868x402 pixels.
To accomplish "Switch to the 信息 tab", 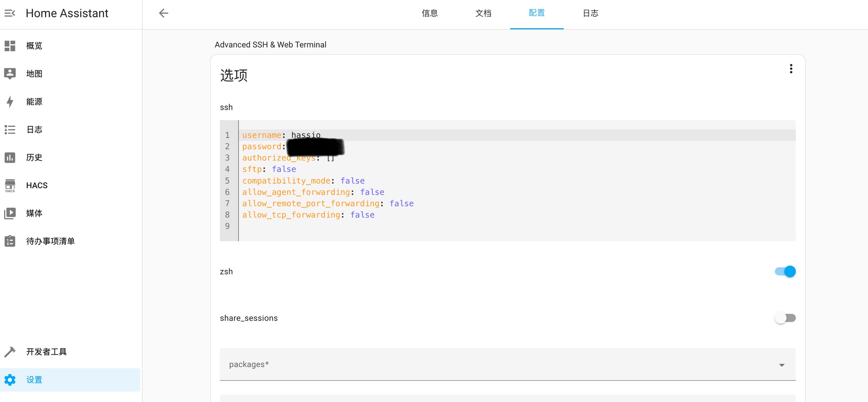I will [x=430, y=13].
